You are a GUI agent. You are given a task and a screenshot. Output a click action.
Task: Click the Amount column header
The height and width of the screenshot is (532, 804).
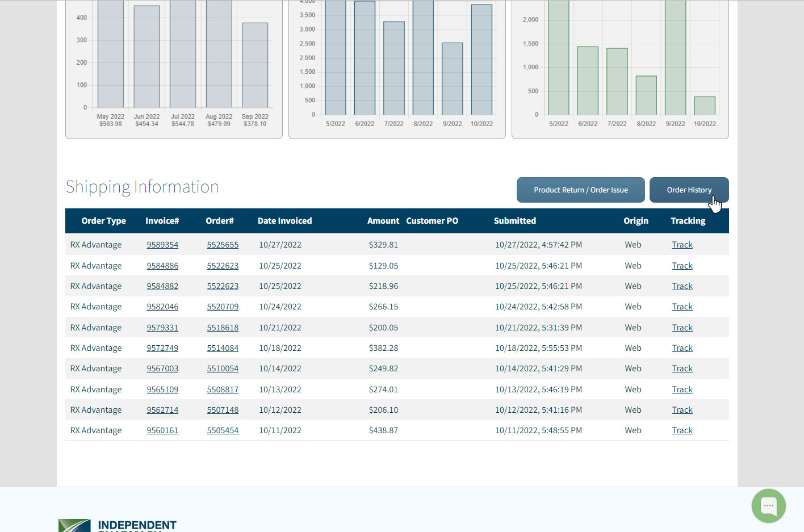(383, 221)
